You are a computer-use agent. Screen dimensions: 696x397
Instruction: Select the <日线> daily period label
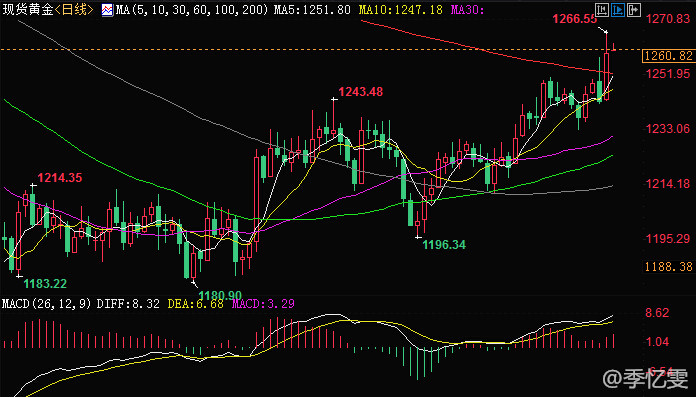[74, 10]
